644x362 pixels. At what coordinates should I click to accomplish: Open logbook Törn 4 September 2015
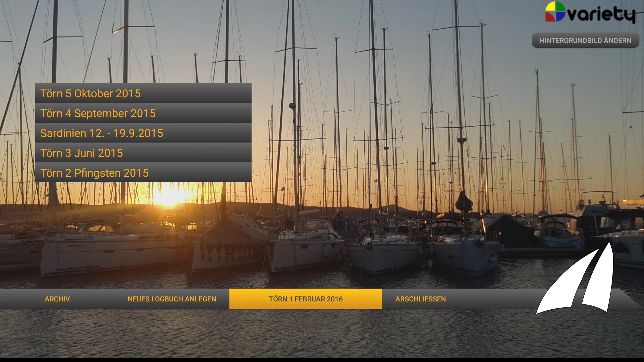(x=143, y=113)
